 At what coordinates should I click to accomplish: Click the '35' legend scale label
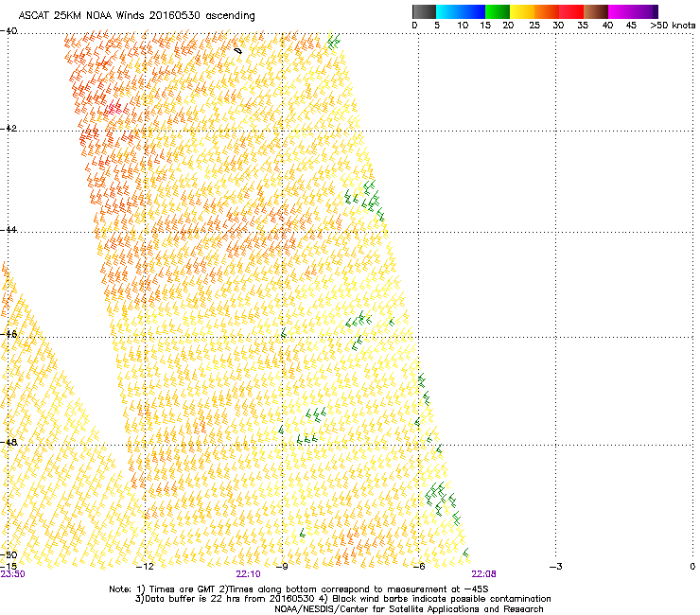pyautogui.click(x=583, y=26)
